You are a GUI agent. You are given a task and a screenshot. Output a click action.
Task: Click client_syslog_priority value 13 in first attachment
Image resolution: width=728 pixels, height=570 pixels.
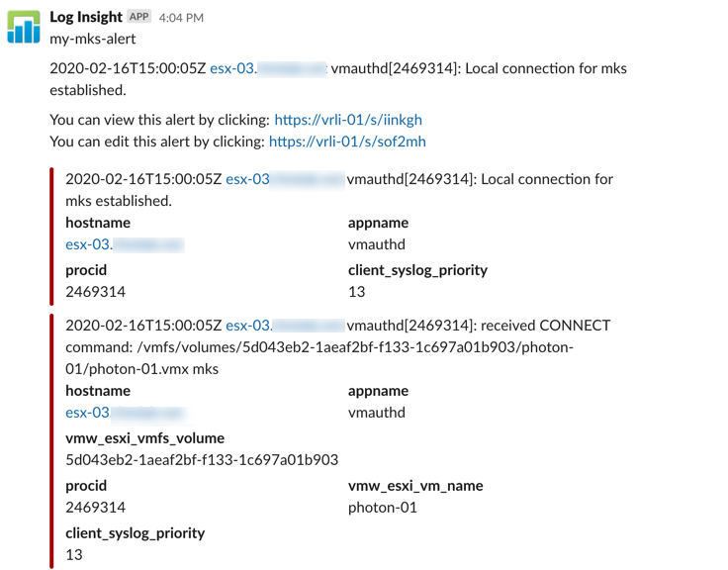(x=356, y=292)
